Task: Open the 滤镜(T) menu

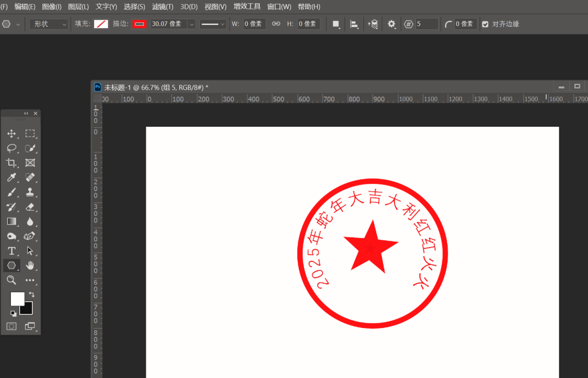Action: tap(163, 7)
